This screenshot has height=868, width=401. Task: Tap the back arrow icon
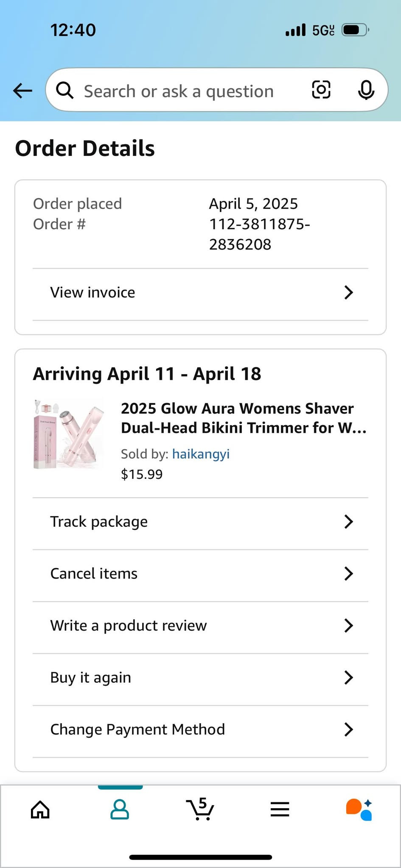[22, 90]
